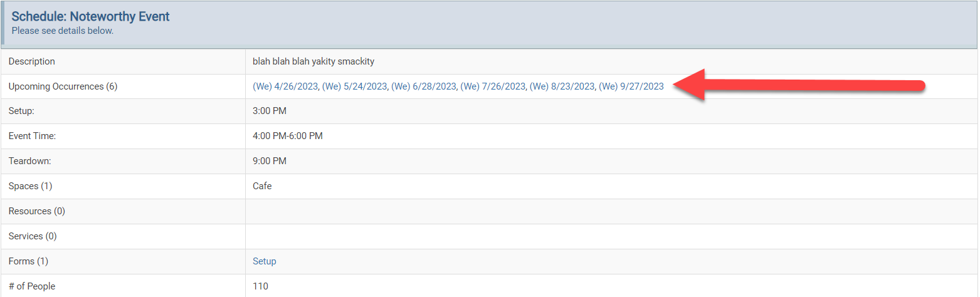Open the (We) 8/23/2023 occurrence link
Screen dimensions: 980x297
coord(563,86)
